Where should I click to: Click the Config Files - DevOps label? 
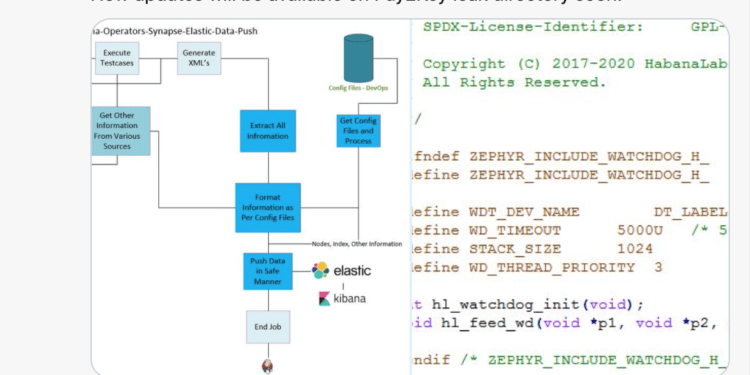click(x=358, y=88)
